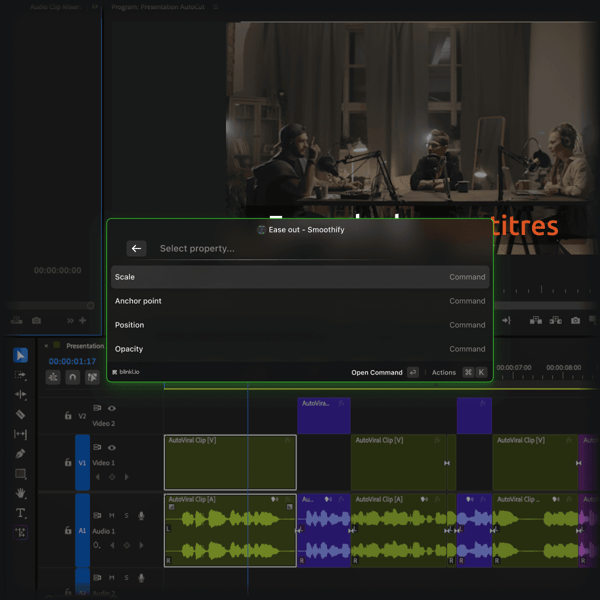Click the timeline timecode 00:00:01:17
Screen dimensions: 600x600
tap(72, 361)
